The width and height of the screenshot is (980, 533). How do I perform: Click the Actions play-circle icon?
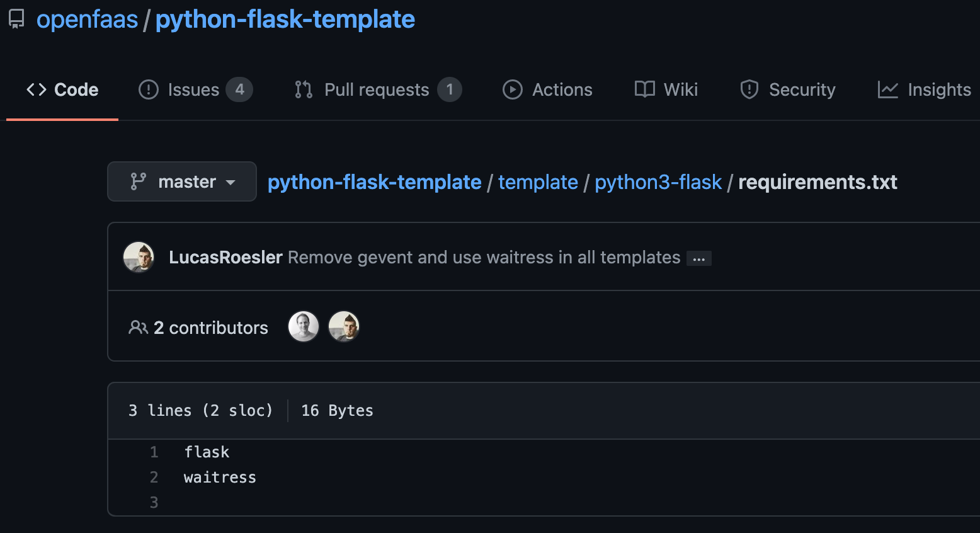tap(513, 90)
